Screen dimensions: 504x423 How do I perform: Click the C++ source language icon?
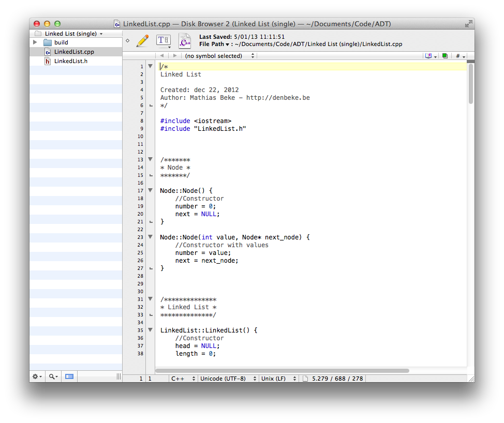click(x=185, y=41)
